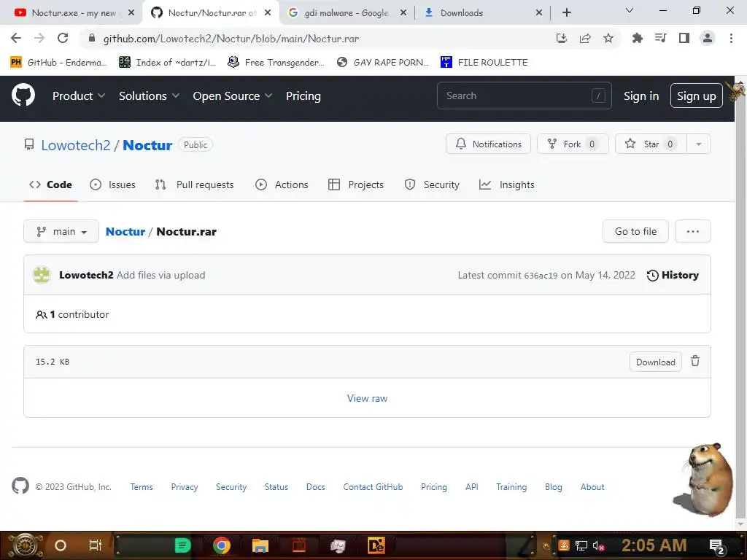Viewport: 747px width, 560px height.
Task: Click the trash delete file icon
Action: (695, 362)
